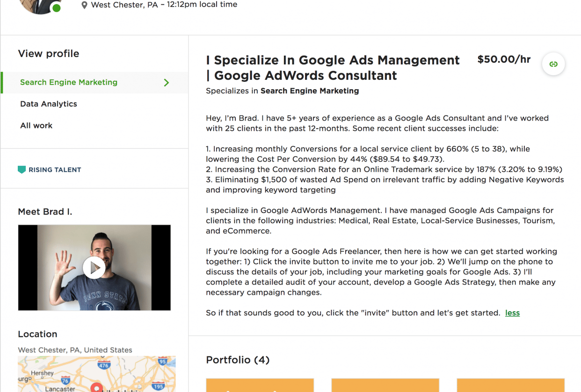The width and height of the screenshot is (581, 392).
Task: Select Search Engine Marketing profile
Action: pos(94,83)
